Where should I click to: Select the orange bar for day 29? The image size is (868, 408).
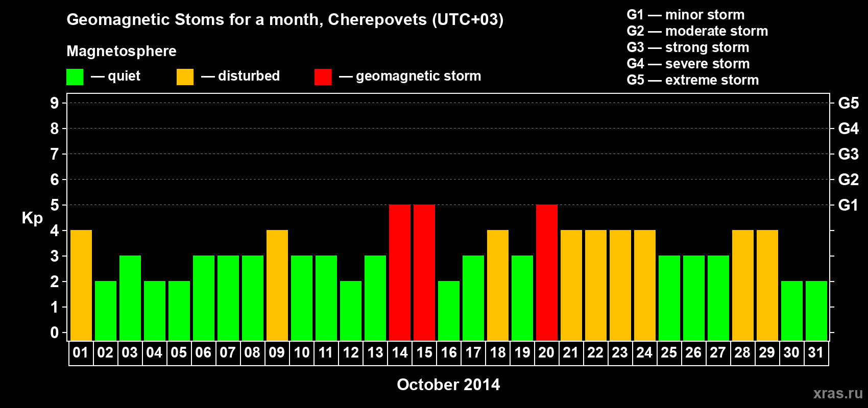pos(767,285)
